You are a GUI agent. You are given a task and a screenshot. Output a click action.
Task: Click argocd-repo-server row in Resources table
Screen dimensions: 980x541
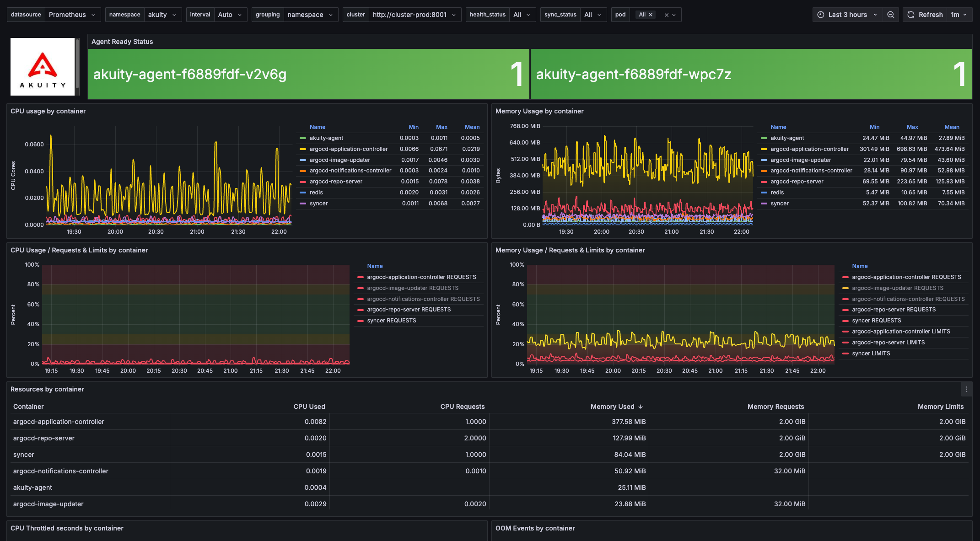coord(490,438)
